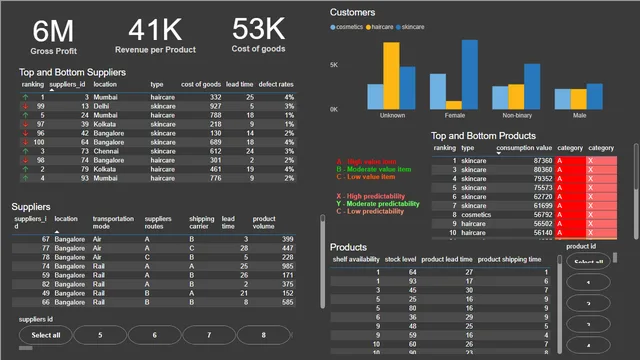Click the product lead time column header
Image resolution: width=640 pixels, height=360 pixels.
point(447,260)
